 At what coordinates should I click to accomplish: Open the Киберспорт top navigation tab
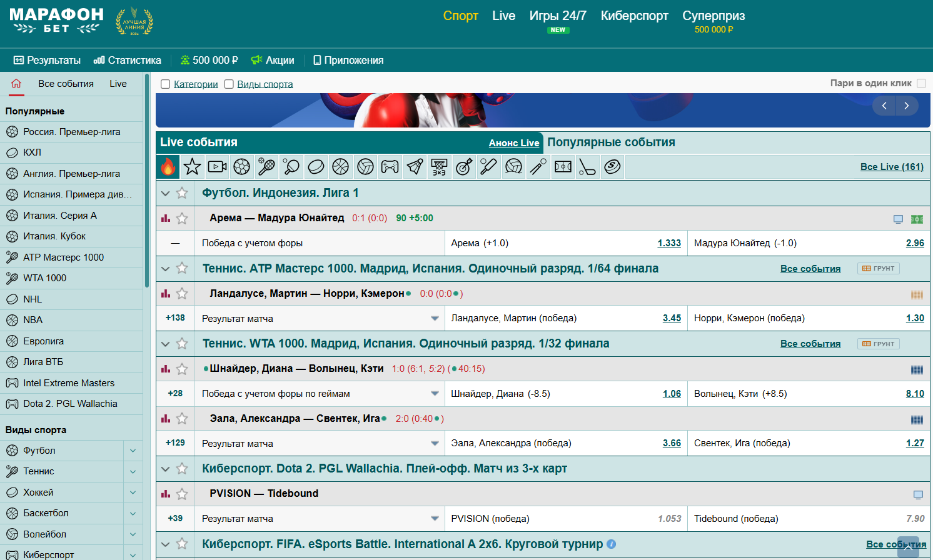pyautogui.click(x=635, y=16)
